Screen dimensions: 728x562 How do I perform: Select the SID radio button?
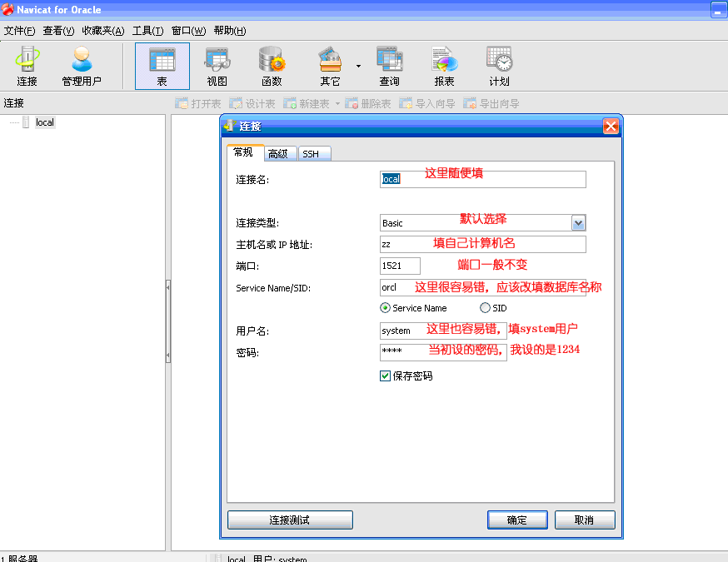click(x=486, y=308)
